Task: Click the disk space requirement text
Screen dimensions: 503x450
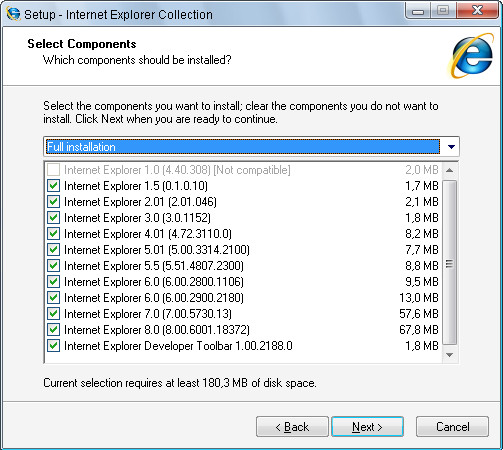Action: 180,383
